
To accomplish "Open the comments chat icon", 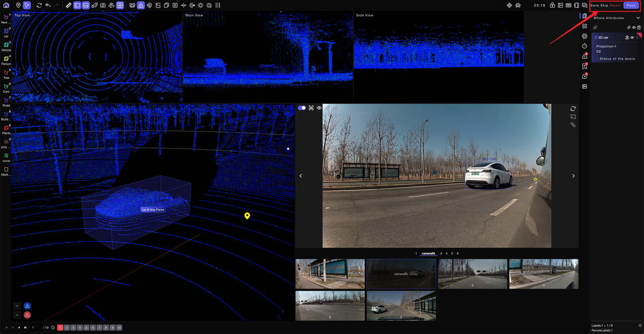I will (584, 77).
